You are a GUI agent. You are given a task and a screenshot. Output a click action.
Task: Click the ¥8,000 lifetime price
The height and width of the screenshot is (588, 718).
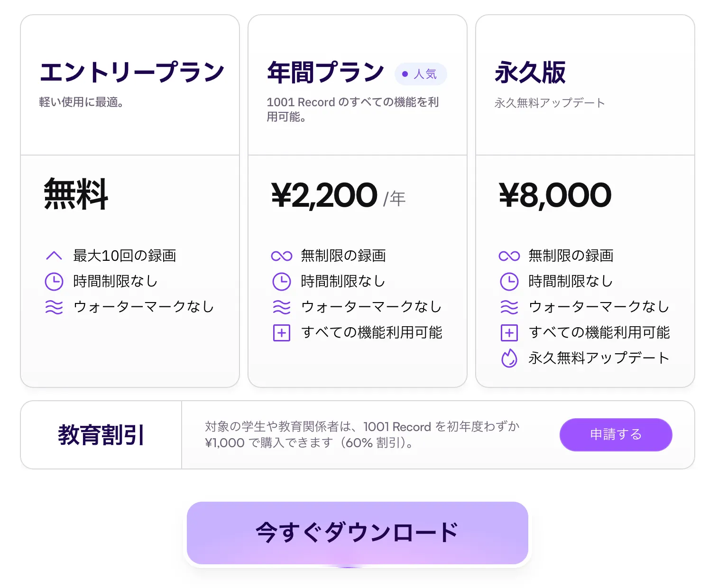(x=555, y=195)
